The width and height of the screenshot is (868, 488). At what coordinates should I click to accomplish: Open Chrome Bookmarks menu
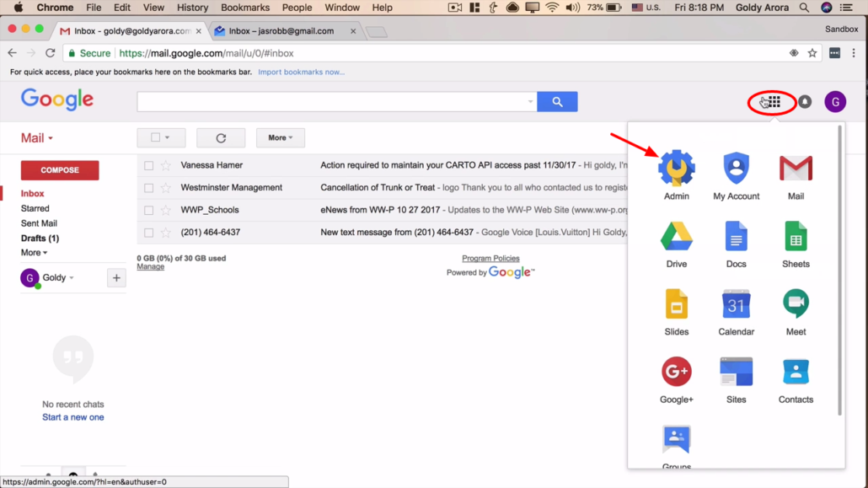tap(245, 8)
